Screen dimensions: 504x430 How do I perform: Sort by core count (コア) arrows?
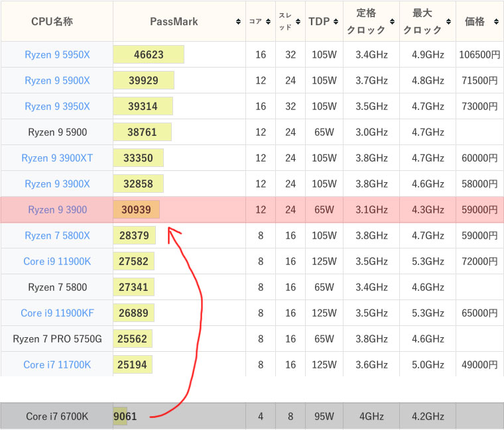[x=268, y=21]
